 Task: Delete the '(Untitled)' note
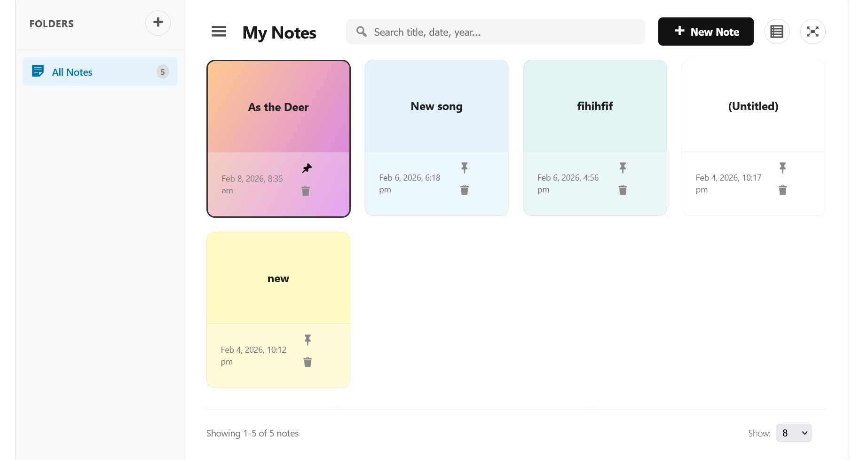pyautogui.click(x=782, y=190)
